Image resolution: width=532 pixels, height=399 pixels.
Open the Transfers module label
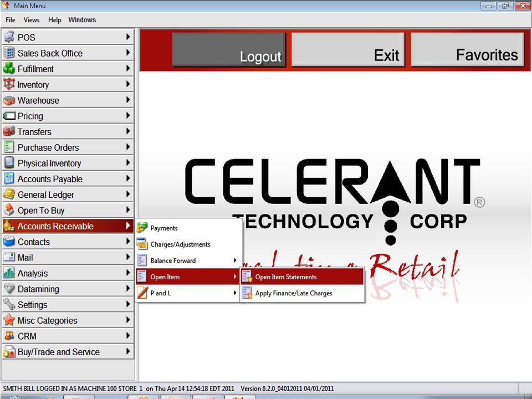[x=34, y=132]
